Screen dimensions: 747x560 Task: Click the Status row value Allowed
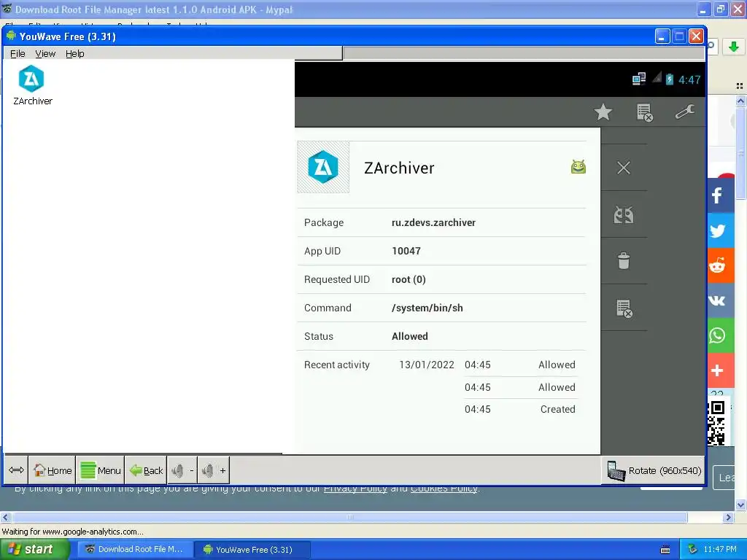410,336
